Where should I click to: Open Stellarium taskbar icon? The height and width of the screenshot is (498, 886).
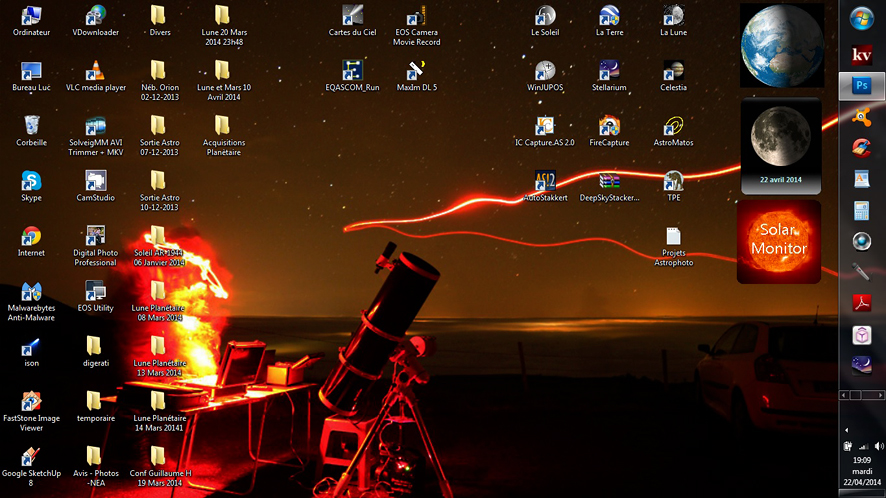[x=861, y=365]
